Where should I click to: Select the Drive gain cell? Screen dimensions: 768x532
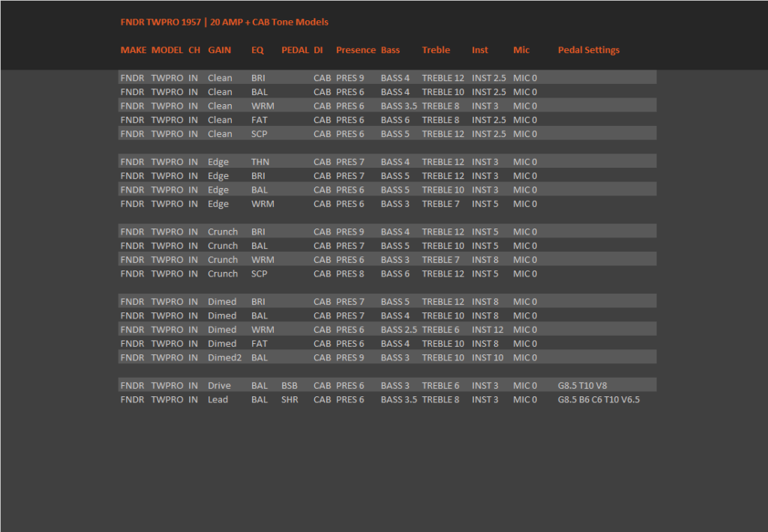[220, 386]
